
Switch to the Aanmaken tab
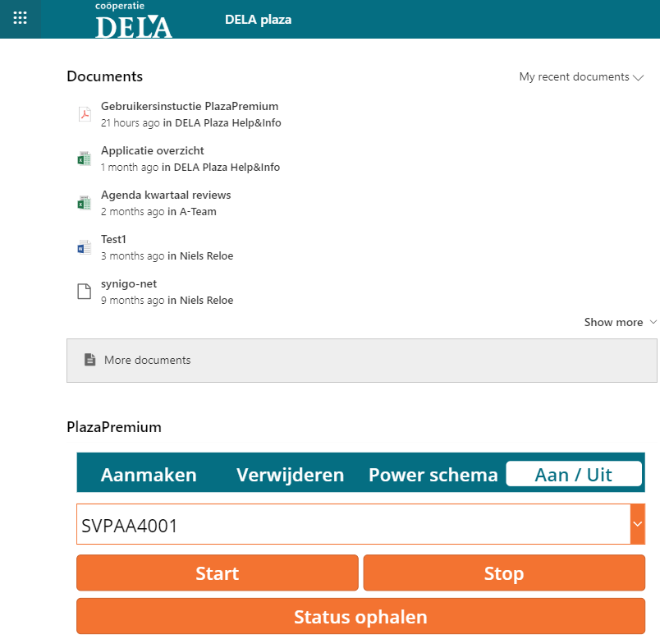coord(149,475)
